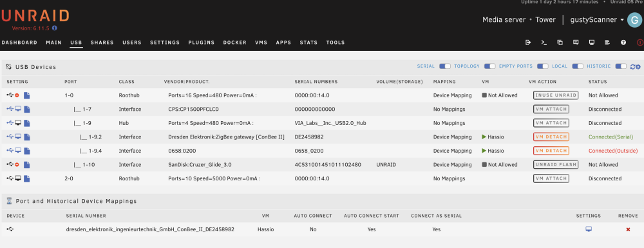644x248 pixels.
Task: Open the document icon in the 2-0 row
Action: click(26, 178)
